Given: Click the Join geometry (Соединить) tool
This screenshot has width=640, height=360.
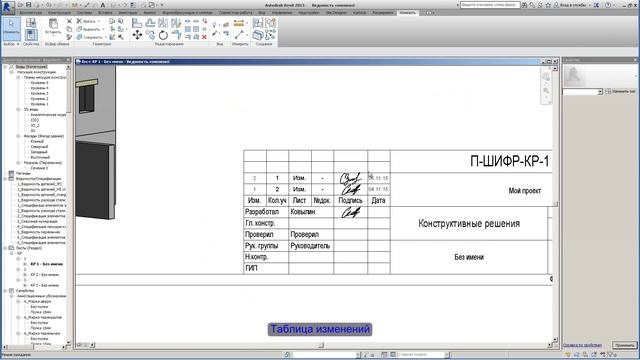Looking at the screenshot, I should (90, 37).
